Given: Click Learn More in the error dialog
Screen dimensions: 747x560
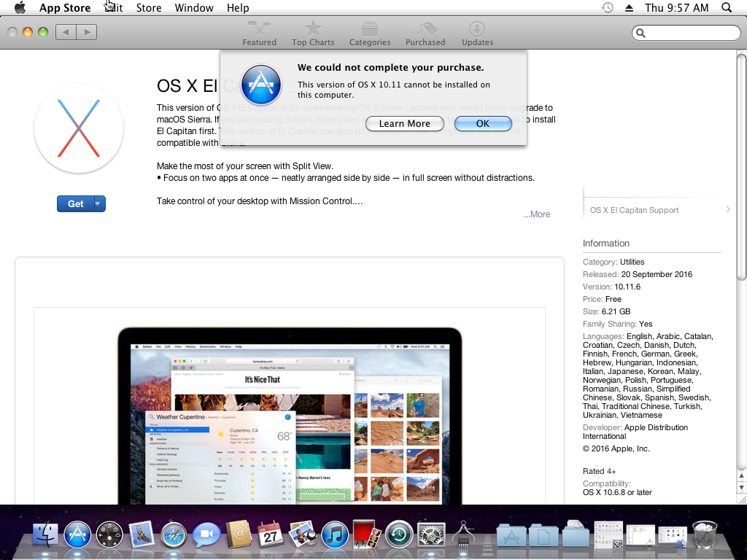Looking at the screenshot, I should pyautogui.click(x=404, y=123).
